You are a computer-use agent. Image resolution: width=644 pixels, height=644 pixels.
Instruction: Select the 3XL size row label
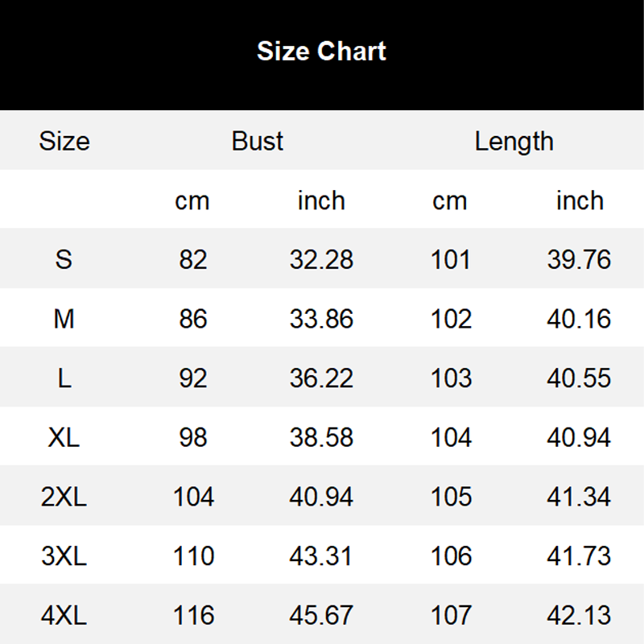[x=64, y=556]
